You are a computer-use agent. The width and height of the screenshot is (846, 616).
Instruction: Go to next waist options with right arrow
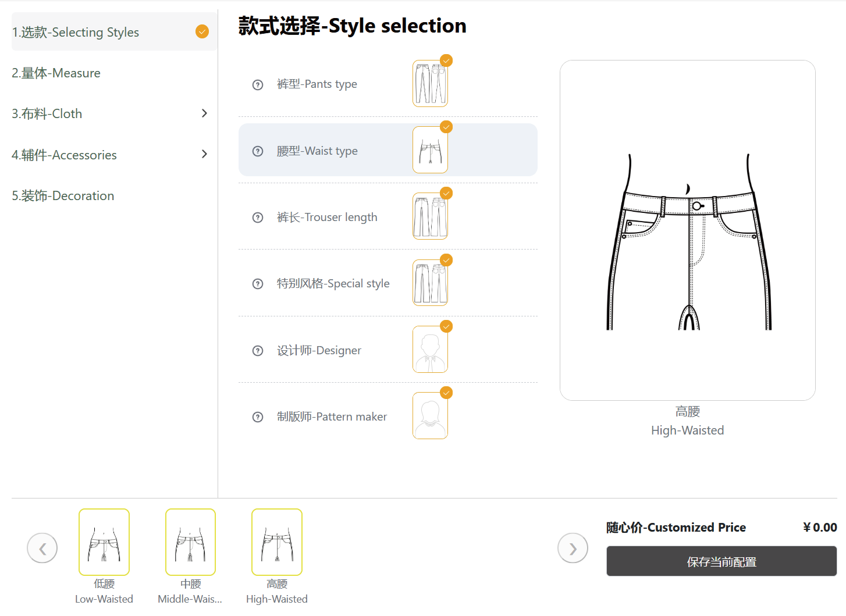pos(573,548)
